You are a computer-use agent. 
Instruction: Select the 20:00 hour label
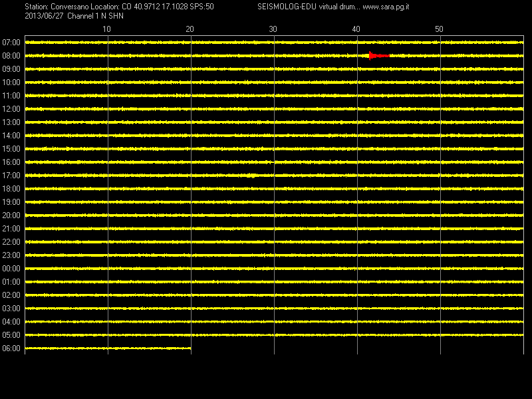click(x=11, y=215)
